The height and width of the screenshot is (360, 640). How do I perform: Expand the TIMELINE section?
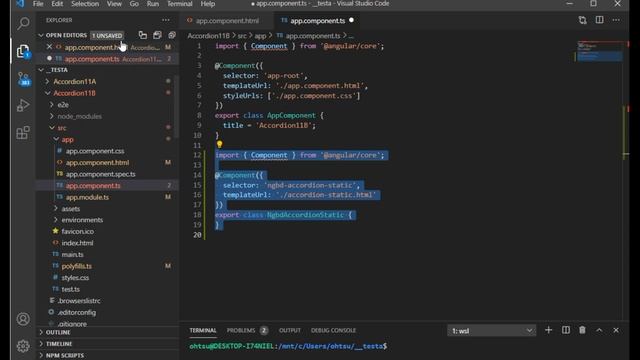(59, 344)
